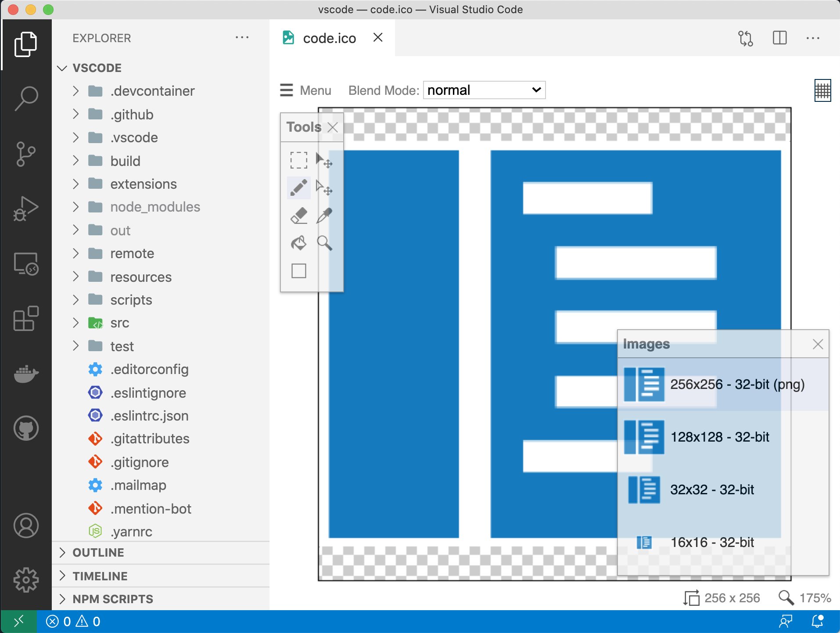Close the Tools panel
Image resolution: width=840 pixels, height=633 pixels.
tap(333, 127)
